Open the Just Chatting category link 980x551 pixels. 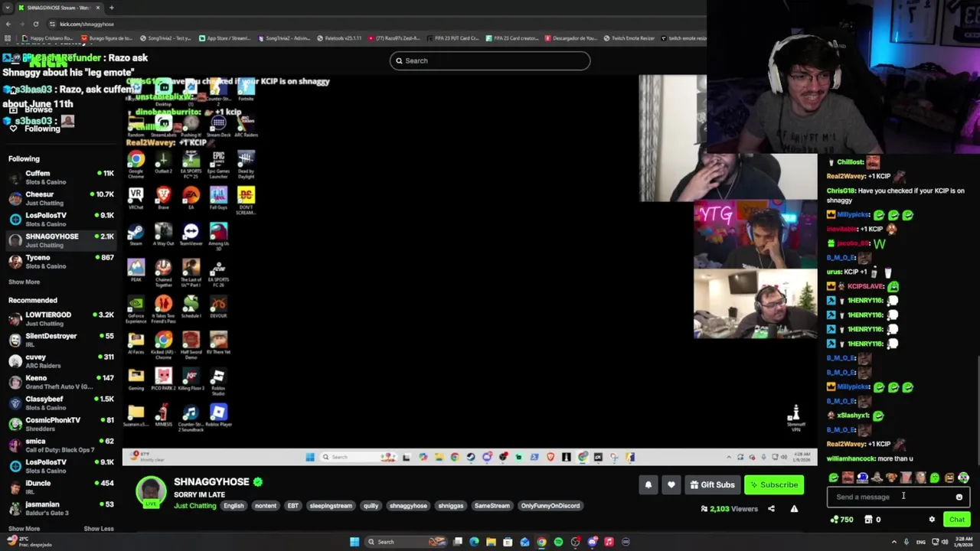[195, 506]
